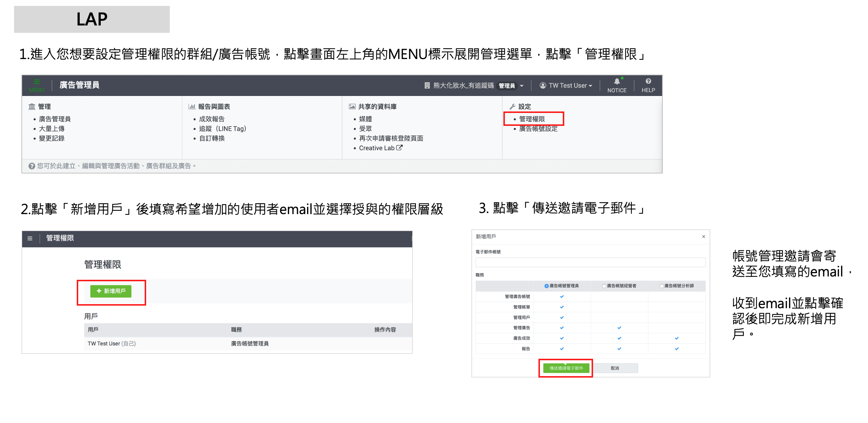
Task: Click the 管理廣告帳號 permission row label
Action: (x=517, y=297)
